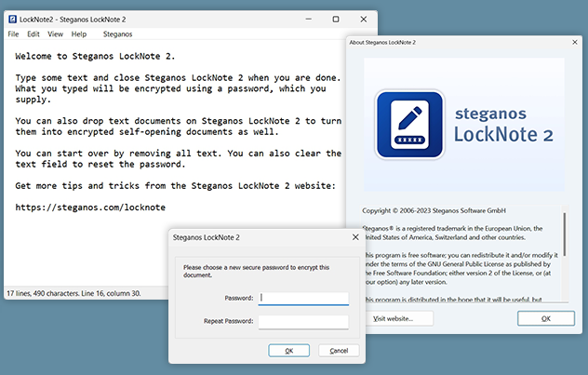588x375 pixels.
Task: Click 'You can start over by removing' line
Action: click(178, 154)
